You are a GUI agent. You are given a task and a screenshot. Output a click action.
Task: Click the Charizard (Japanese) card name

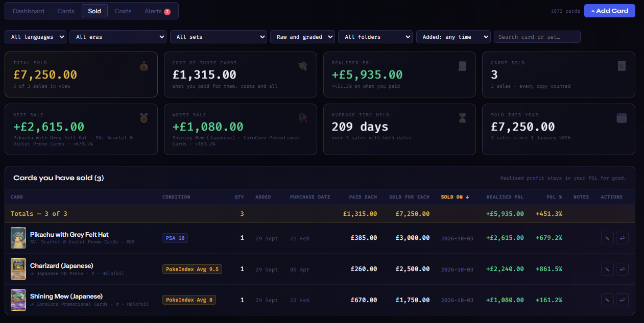coord(62,265)
